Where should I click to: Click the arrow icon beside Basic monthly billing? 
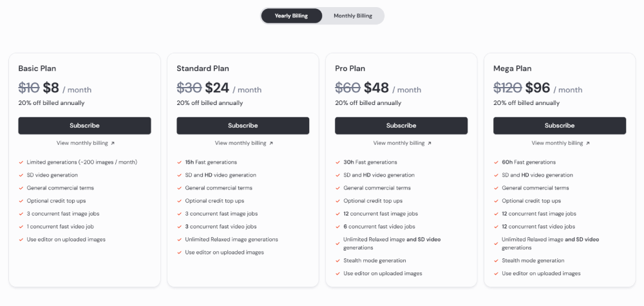pyautogui.click(x=113, y=144)
